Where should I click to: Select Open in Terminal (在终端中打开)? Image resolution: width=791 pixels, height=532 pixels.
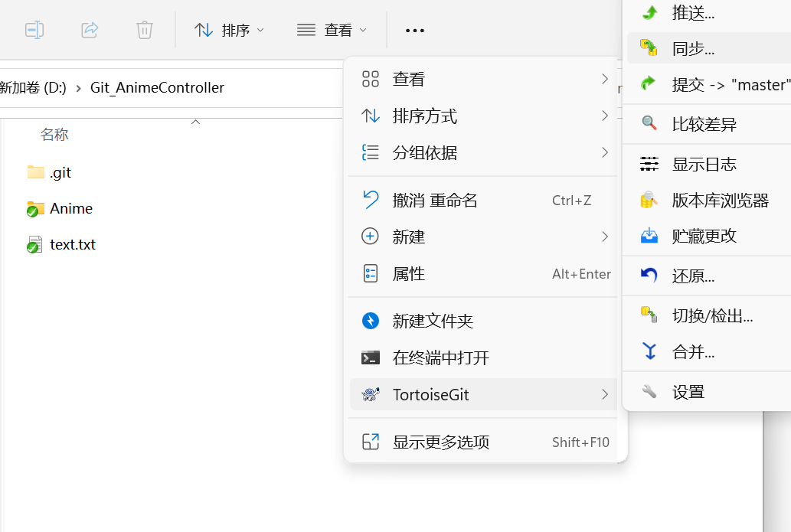pyautogui.click(x=440, y=357)
